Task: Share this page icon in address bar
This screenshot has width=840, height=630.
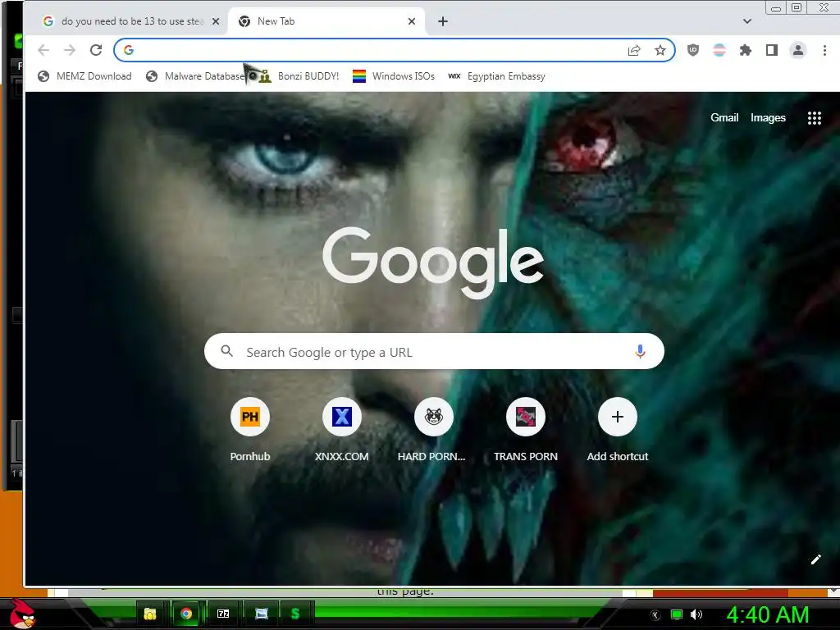Action: click(x=634, y=50)
